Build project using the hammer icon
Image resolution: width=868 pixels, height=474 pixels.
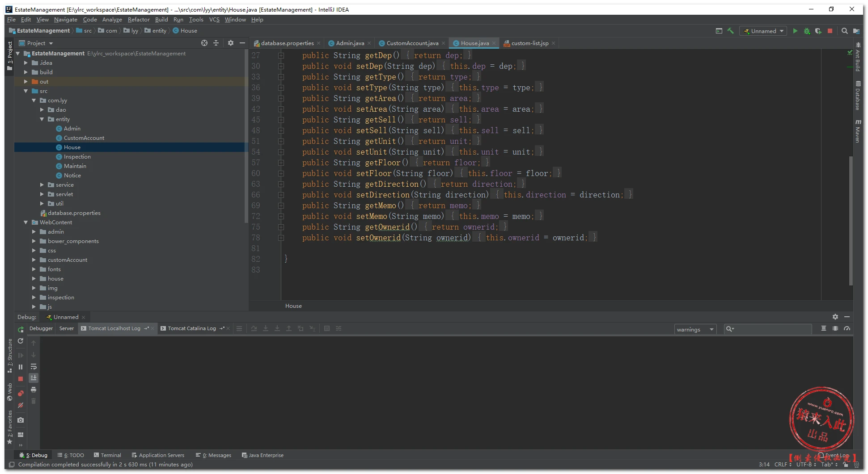[731, 31]
